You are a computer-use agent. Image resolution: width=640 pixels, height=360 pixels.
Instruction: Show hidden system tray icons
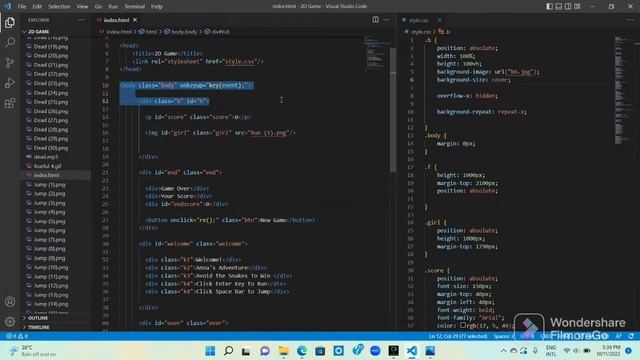[503, 350]
